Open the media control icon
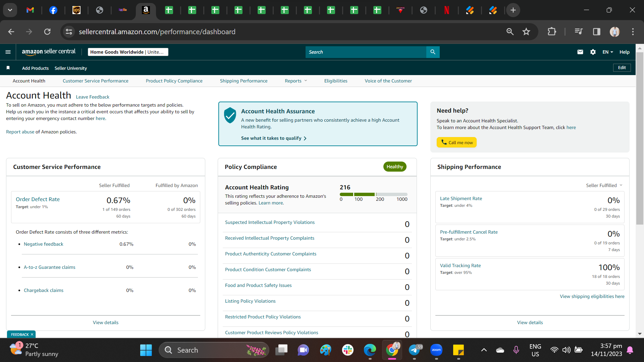Viewport: 644px width, 362px height. pos(579,32)
